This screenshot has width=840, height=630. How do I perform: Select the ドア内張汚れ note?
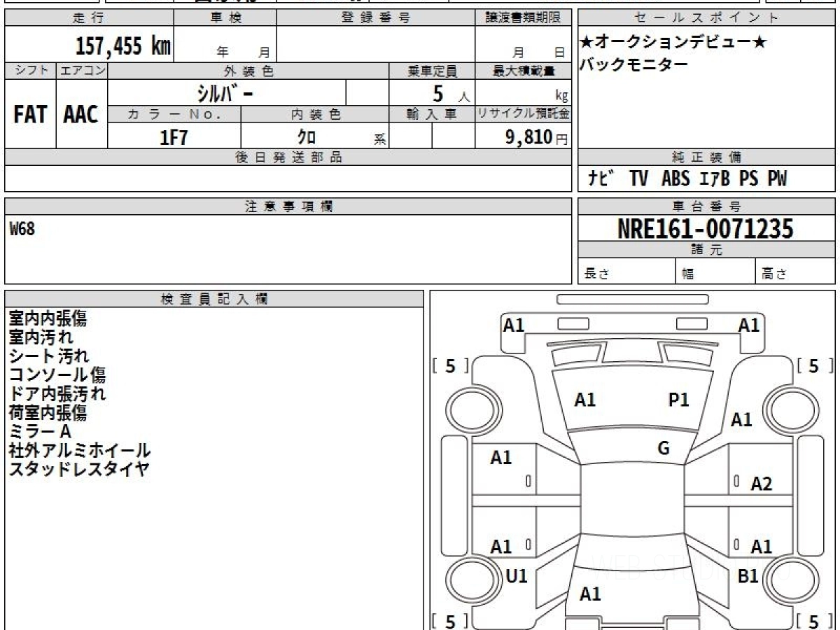pyautogui.click(x=57, y=394)
